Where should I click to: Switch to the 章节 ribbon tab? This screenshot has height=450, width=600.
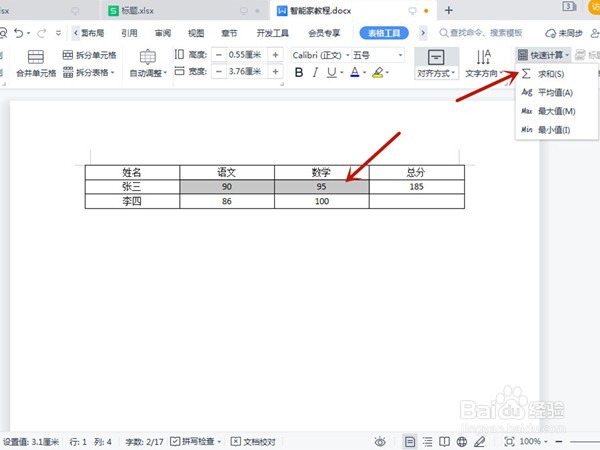point(229,33)
